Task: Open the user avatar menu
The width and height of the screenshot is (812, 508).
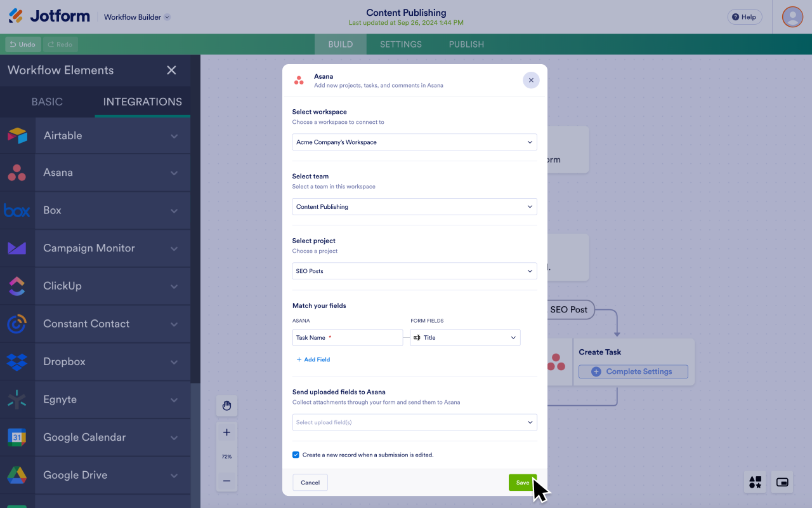Action: pos(792,17)
